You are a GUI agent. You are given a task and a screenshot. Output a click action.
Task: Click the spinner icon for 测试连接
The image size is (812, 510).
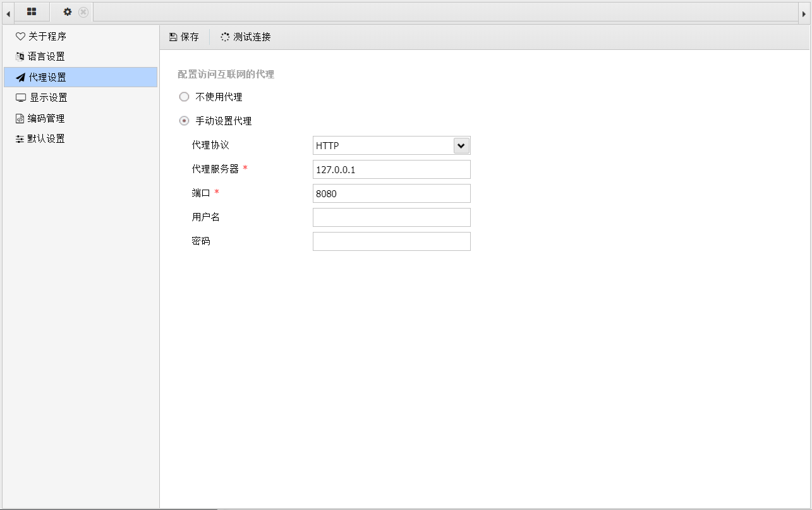225,37
